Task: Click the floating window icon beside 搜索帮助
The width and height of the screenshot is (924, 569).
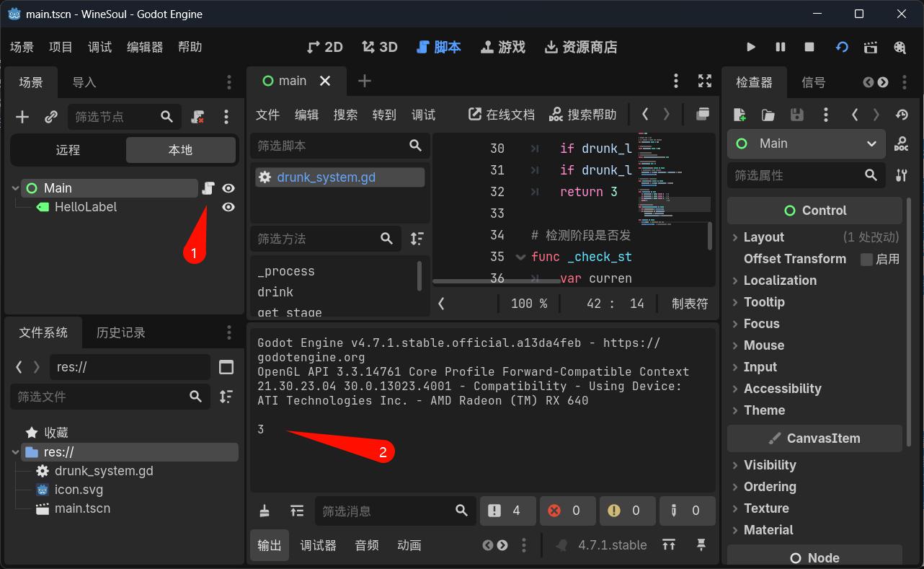Action: 703,114
